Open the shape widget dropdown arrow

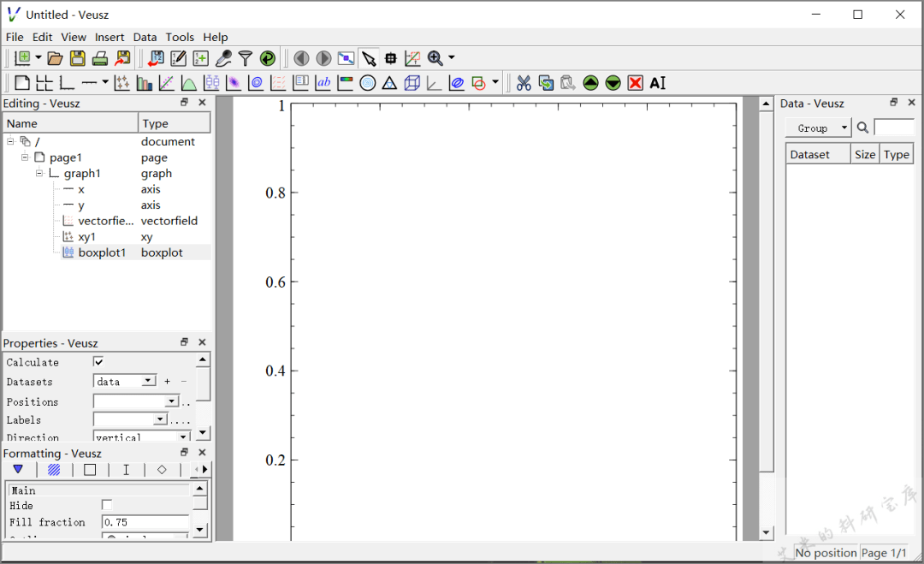(x=495, y=82)
